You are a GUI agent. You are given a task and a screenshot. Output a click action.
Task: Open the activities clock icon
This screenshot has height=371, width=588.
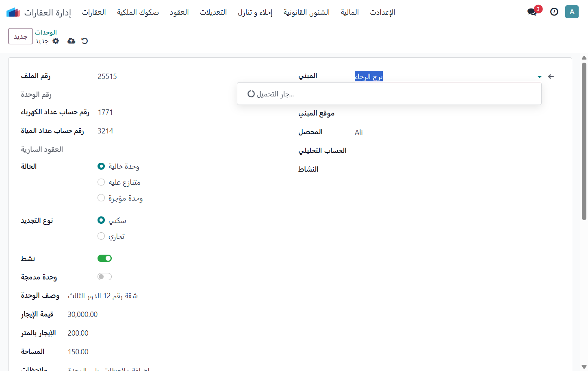[x=554, y=12]
